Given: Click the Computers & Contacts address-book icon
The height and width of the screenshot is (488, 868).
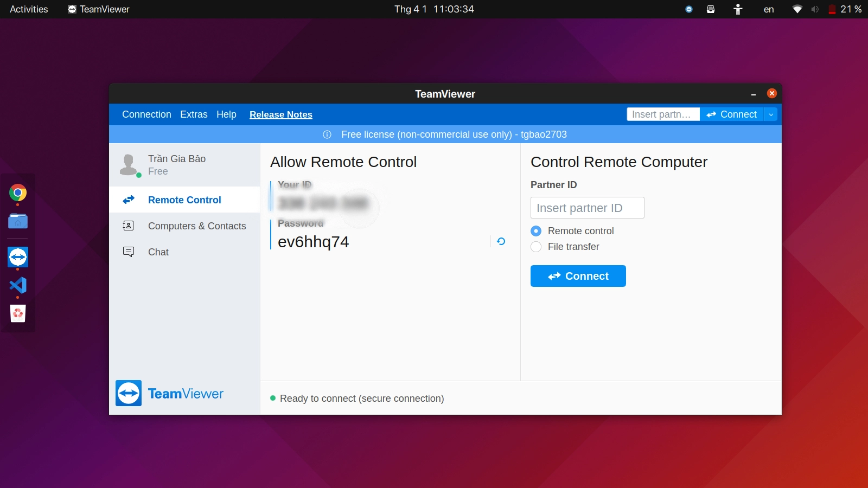Looking at the screenshot, I should tap(129, 226).
